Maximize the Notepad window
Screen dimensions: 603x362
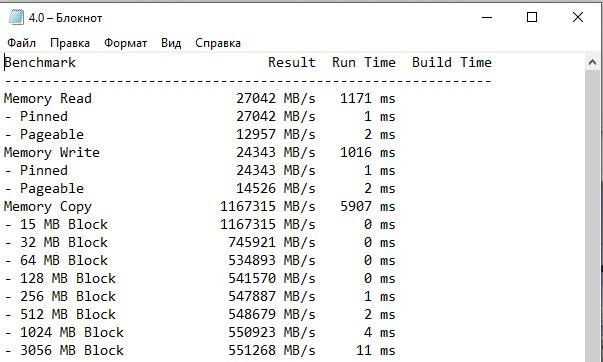(532, 17)
